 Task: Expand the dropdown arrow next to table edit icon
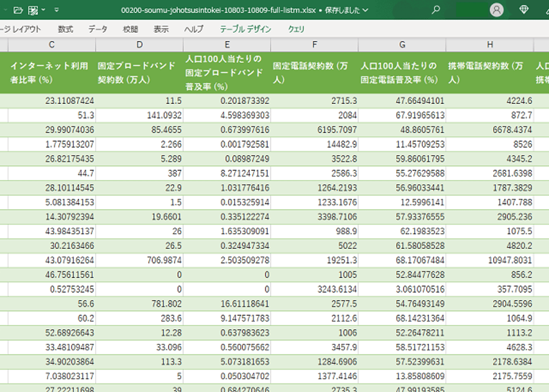tap(43, 10)
